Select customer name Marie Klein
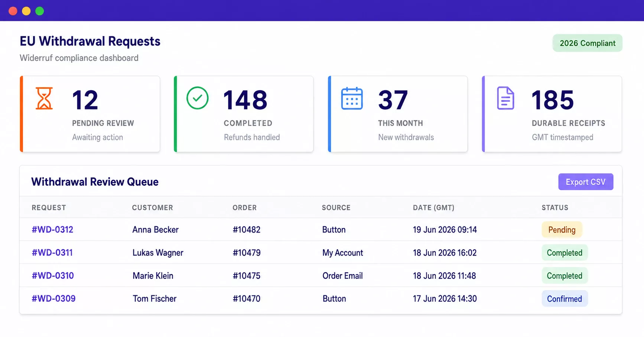Image resolution: width=644 pixels, height=337 pixels. coord(153,276)
